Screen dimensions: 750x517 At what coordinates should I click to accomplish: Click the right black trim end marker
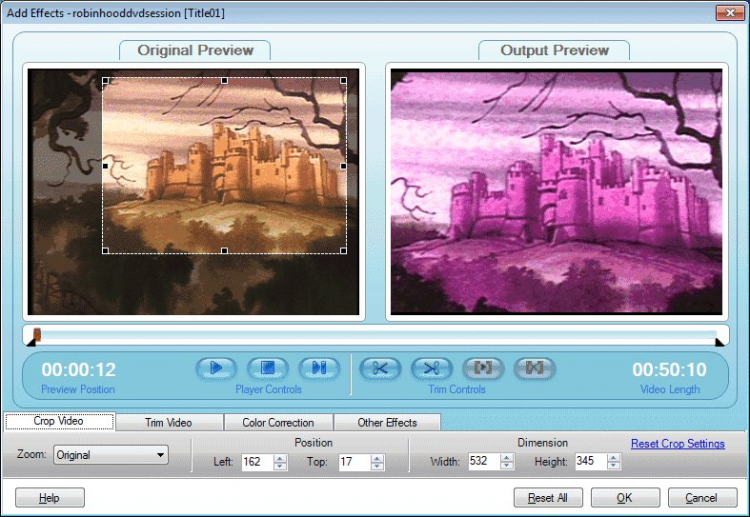pyautogui.click(x=719, y=342)
